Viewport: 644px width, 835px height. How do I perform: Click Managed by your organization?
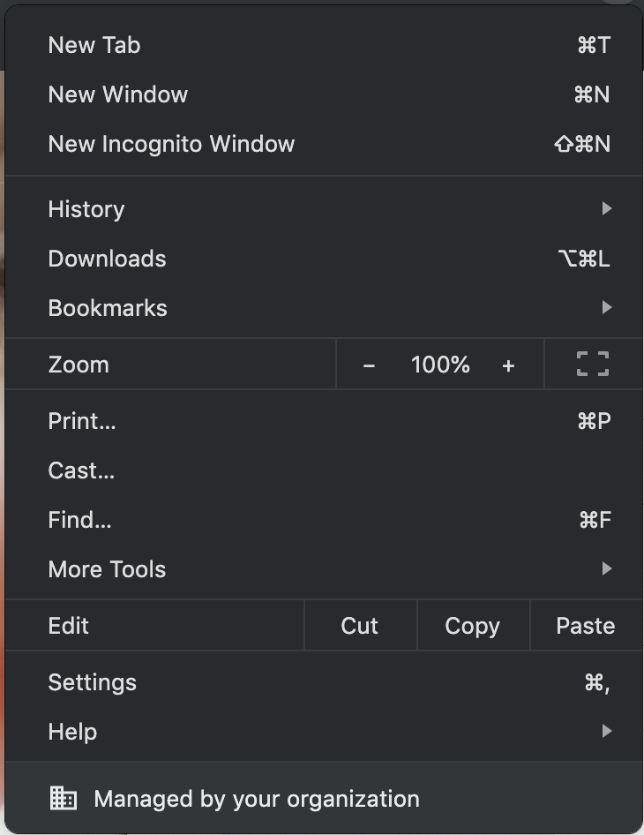point(256,798)
